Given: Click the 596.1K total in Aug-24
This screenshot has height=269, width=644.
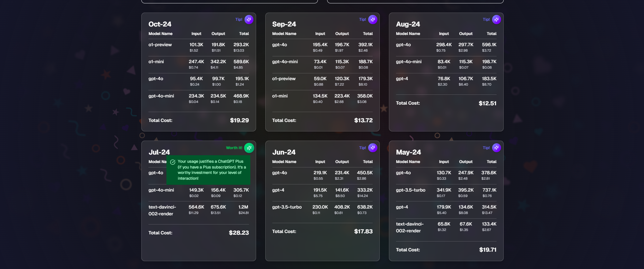Looking at the screenshot, I should [489, 45].
